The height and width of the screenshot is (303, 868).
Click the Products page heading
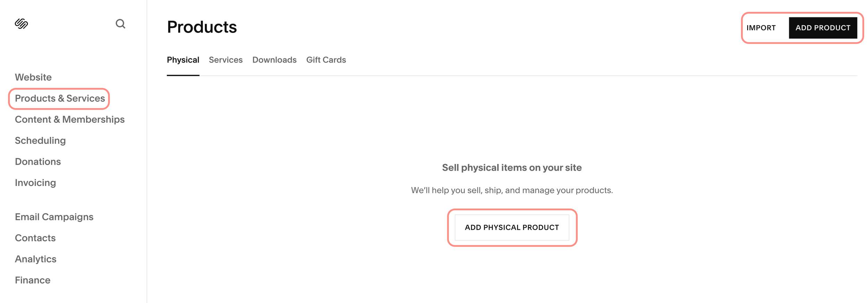pyautogui.click(x=202, y=27)
